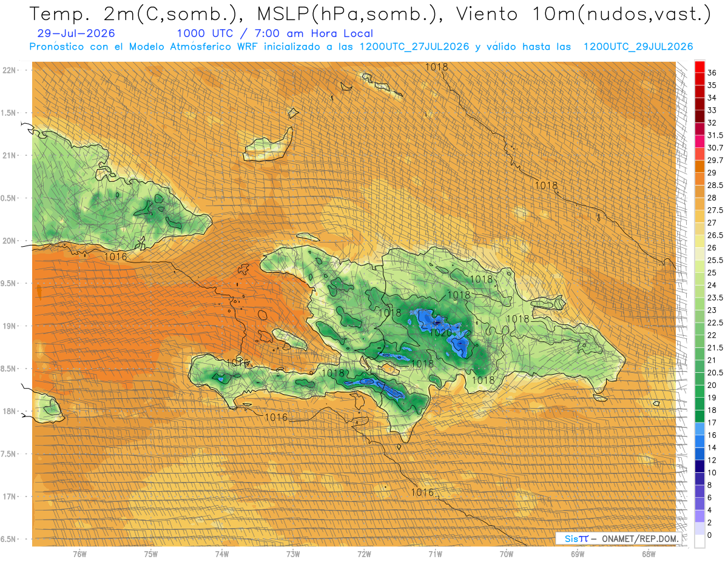Click the valid-until time '1200UTC_29JUL2026'
This screenshot has height=562, width=728.
pos(638,47)
